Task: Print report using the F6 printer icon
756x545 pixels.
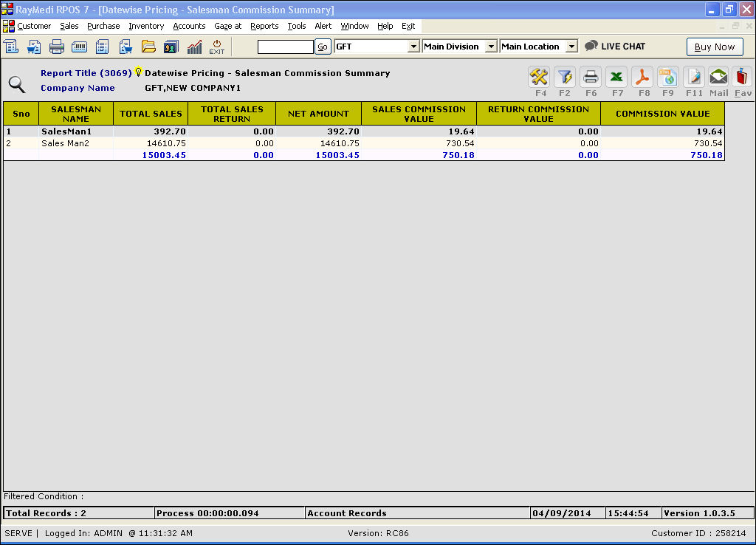Action: pyautogui.click(x=591, y=77)
